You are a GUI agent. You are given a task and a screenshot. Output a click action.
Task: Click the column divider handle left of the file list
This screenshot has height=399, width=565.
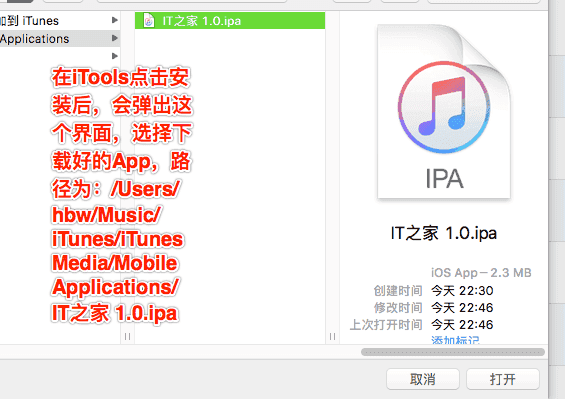click(127, 336)
